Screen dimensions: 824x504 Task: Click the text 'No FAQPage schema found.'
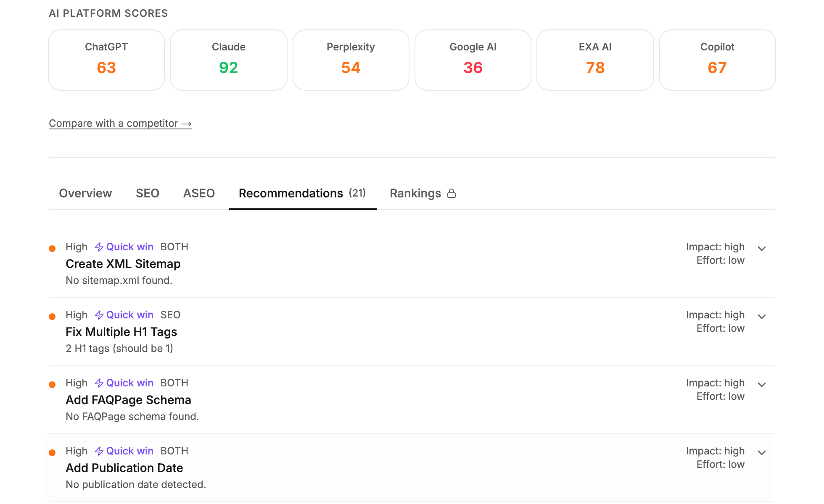click(132, 417)
